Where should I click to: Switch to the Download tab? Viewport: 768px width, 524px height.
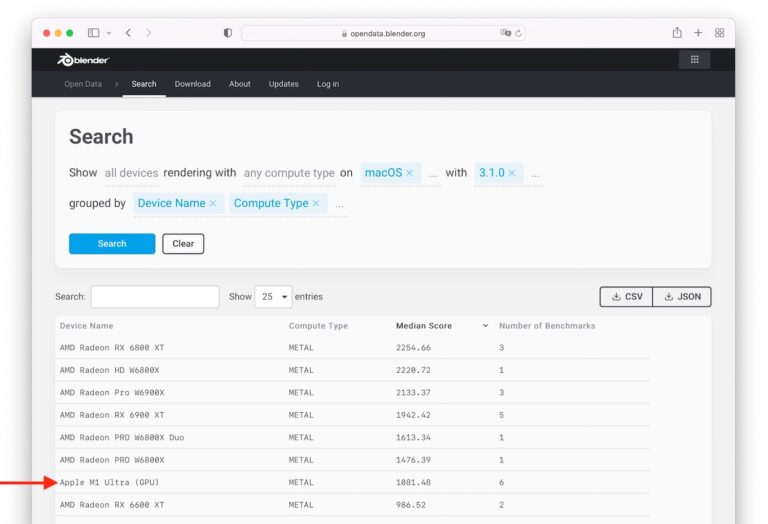click(192, 84)
